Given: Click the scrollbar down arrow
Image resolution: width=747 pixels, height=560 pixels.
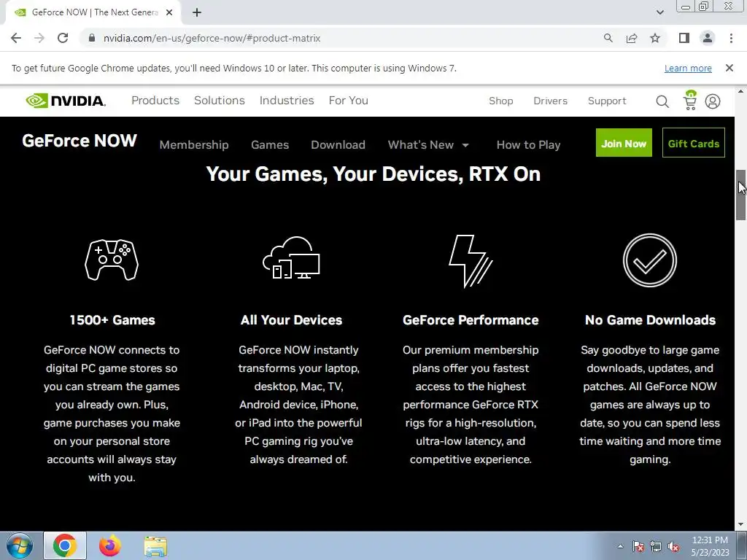Looking at the screenshot, I should (741, 525).
